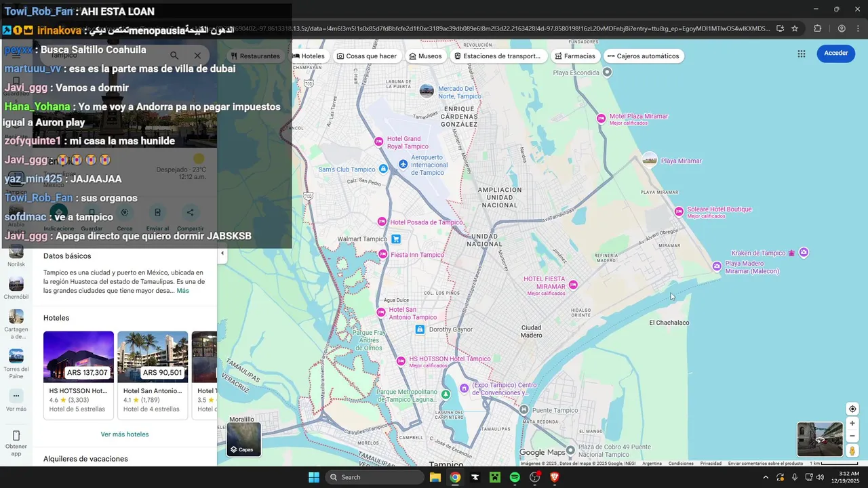Click the Street View pegman icon
This screenshot has height=488, width=868.
(852, 451)
